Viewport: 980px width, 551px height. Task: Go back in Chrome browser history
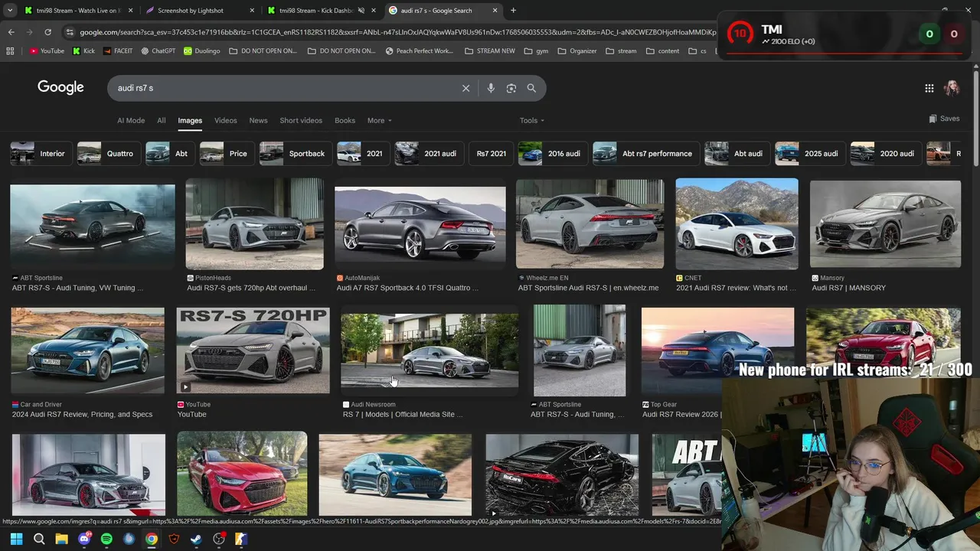pyautogui.click(x=11, y=32)
